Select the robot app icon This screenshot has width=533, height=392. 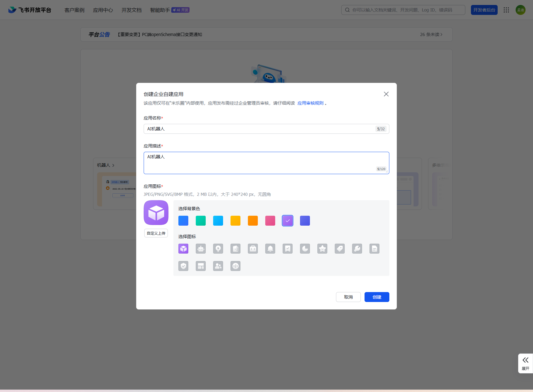[x=201, y=249]
